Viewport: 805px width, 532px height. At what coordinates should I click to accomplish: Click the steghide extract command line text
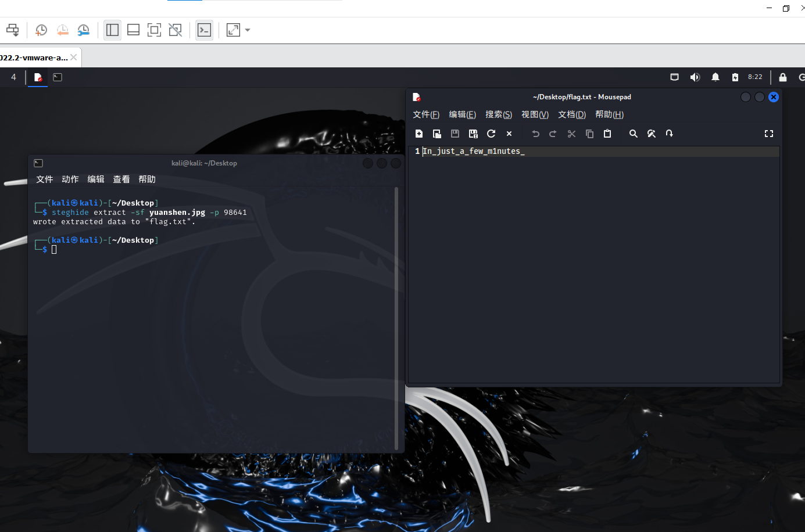(149, 213)
